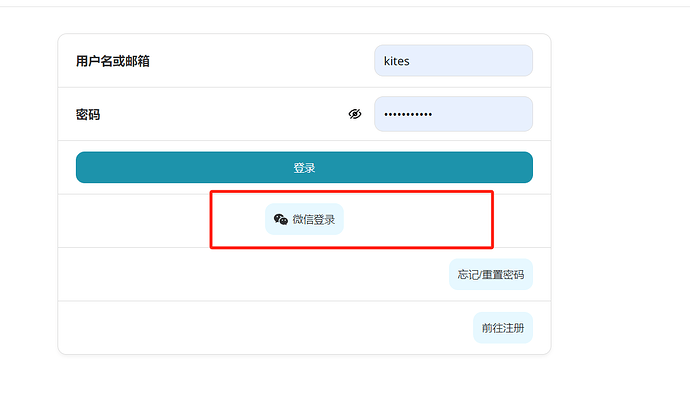
Task: Focus the masked password field
Action: (x=453, y=114)
